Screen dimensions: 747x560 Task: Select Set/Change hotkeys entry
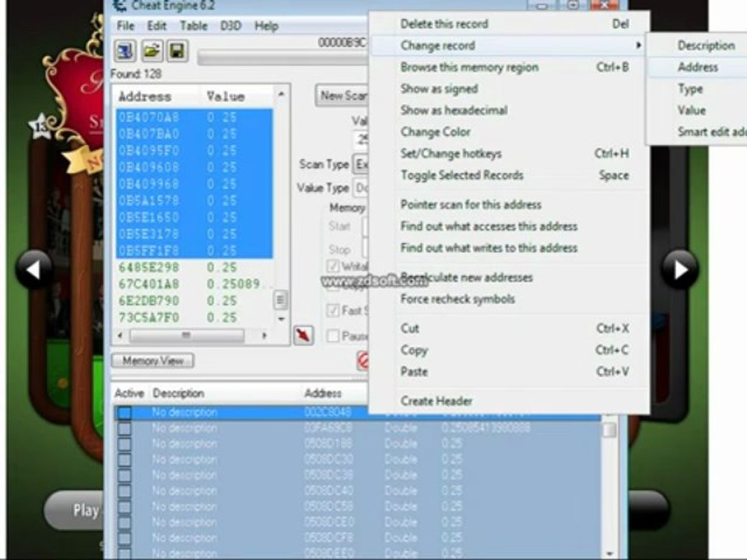coord(509,153)
